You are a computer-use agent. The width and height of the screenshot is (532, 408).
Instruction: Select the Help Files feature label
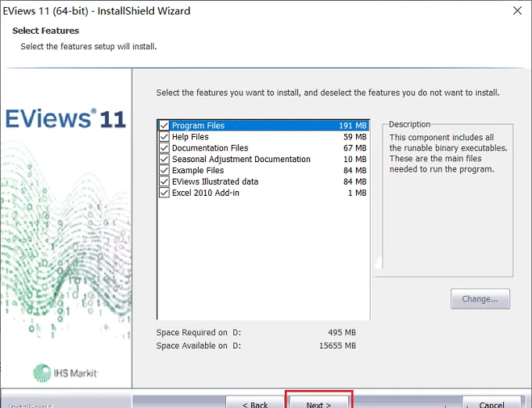190,136
